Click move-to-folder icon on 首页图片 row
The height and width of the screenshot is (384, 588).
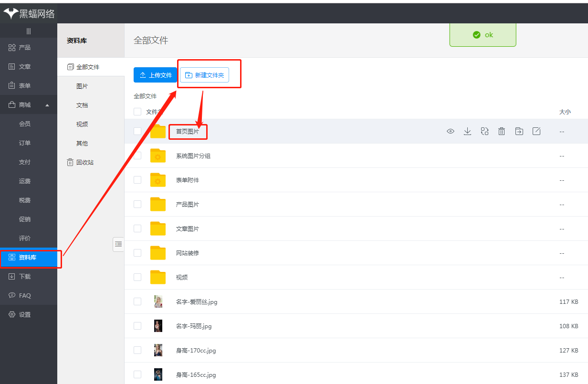point(519,132)
